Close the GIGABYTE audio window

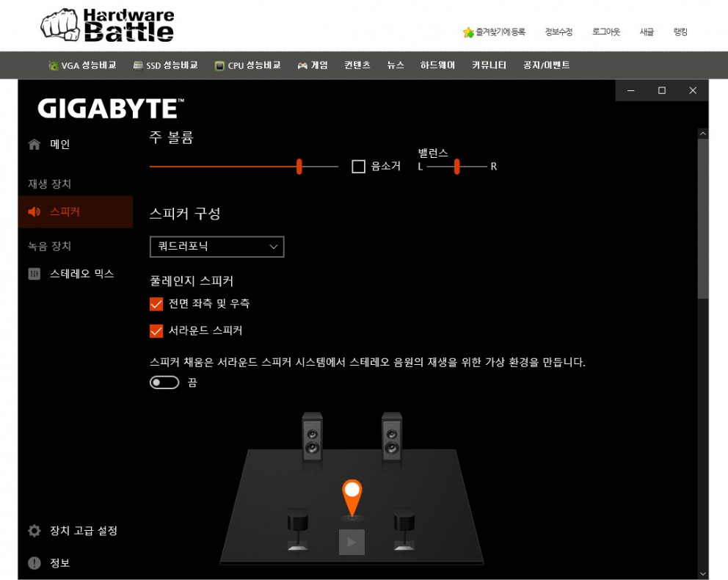pyautogui.click(x=694, y=90)
